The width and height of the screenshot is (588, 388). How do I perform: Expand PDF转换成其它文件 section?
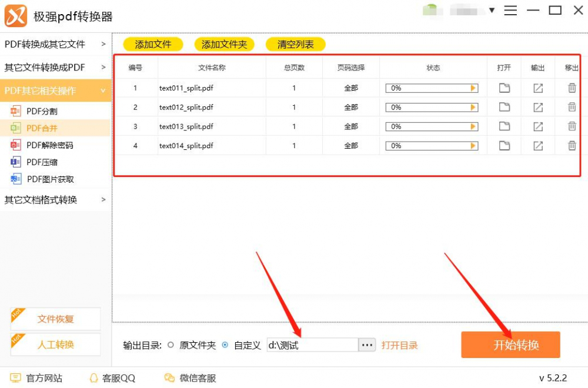coord(55,44)
